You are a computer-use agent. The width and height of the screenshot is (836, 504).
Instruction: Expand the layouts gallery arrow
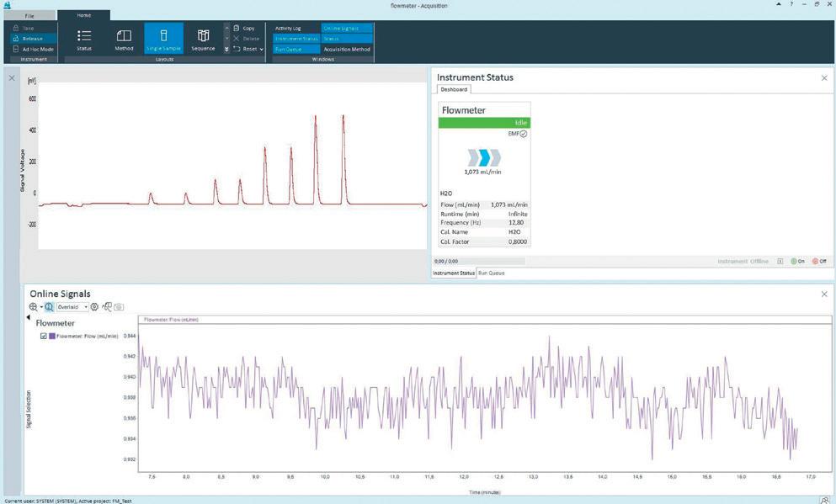[226, 49]
